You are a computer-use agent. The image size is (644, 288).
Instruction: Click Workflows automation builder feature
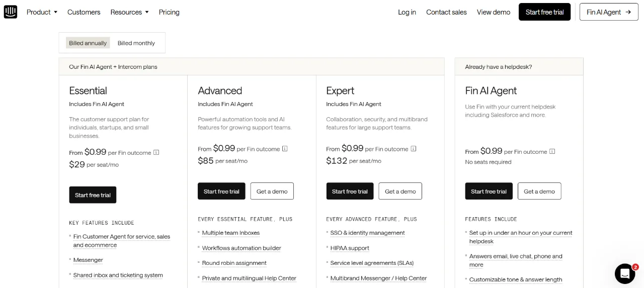242,248
